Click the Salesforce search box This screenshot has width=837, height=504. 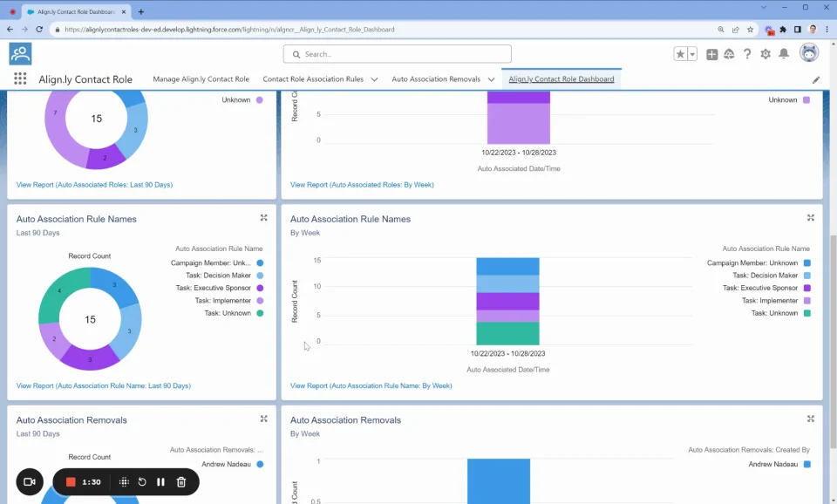click(398, 54)
